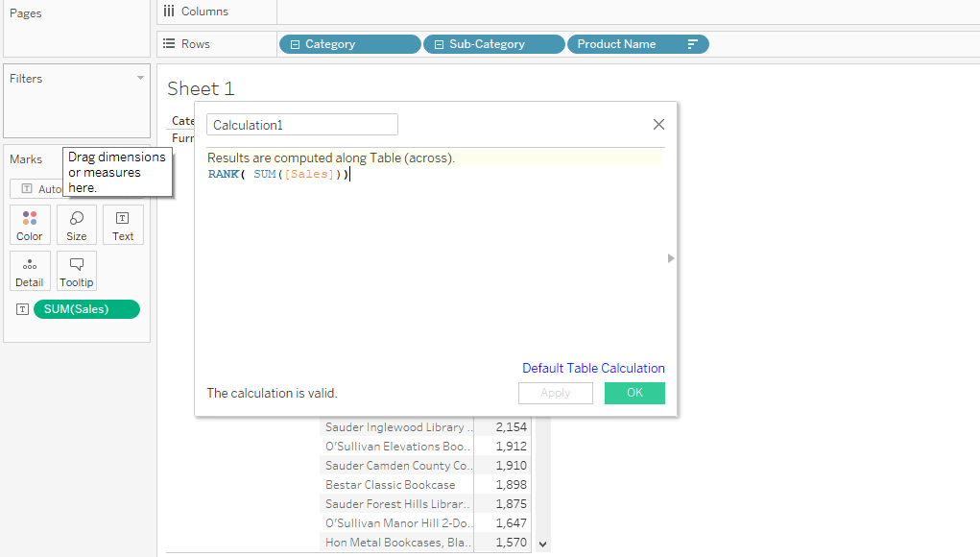The image size is (980, 557).
Task: Open the Size mark property
Action: 77,225
